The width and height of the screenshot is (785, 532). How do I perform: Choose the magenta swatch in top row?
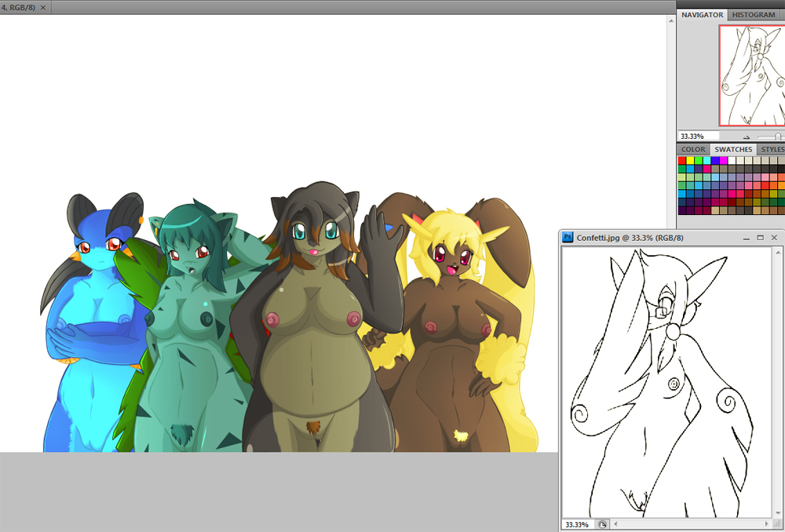724,160
